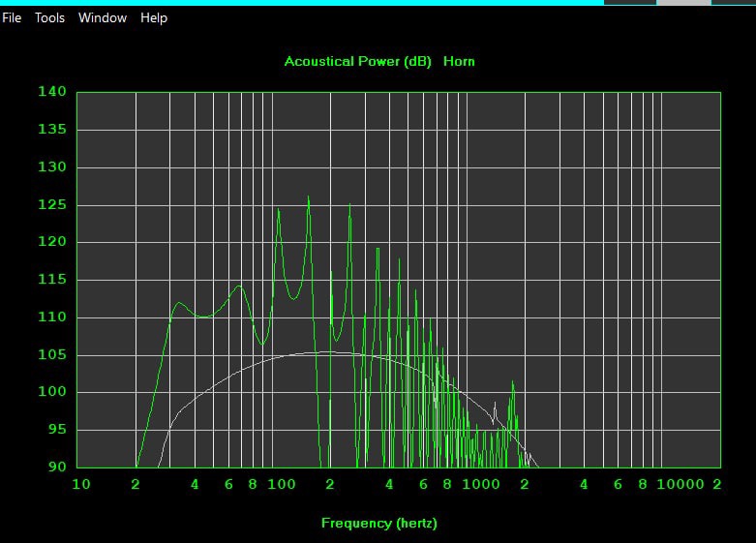Select the 135 dB axis value

click(x=52, y=129)
